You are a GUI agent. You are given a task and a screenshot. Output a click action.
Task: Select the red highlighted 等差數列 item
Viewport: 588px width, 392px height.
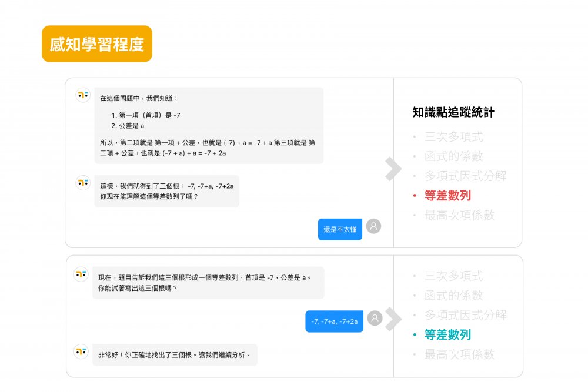pos(447,196)
